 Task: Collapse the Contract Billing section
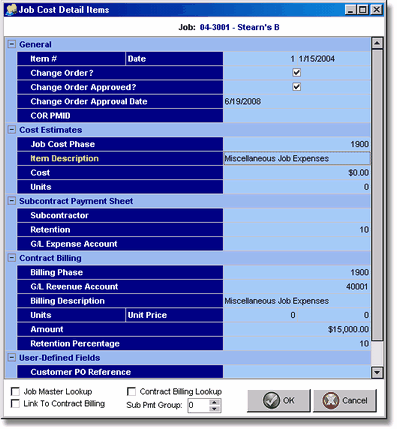point(12,258)
